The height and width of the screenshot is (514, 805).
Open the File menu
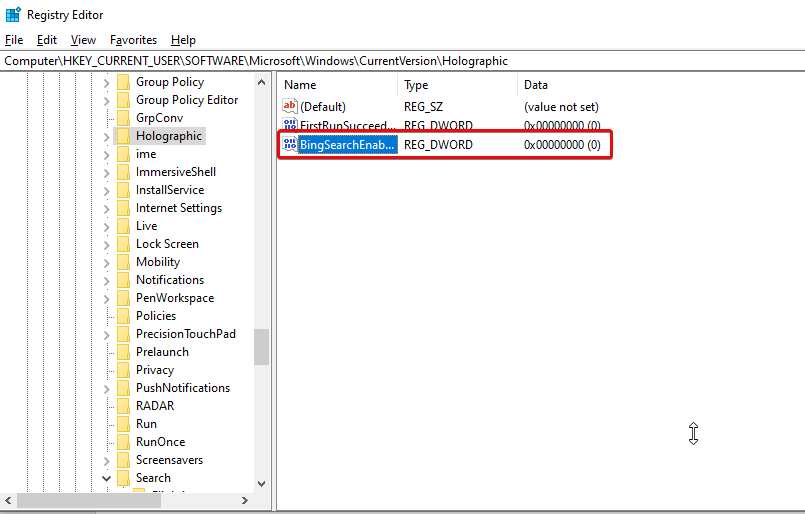click(x=14, y=40)
